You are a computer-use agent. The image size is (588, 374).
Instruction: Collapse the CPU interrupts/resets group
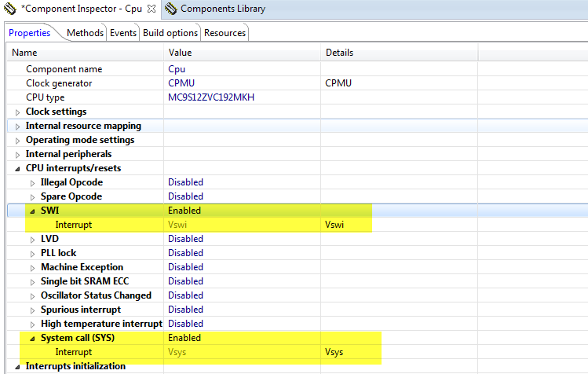17,169
